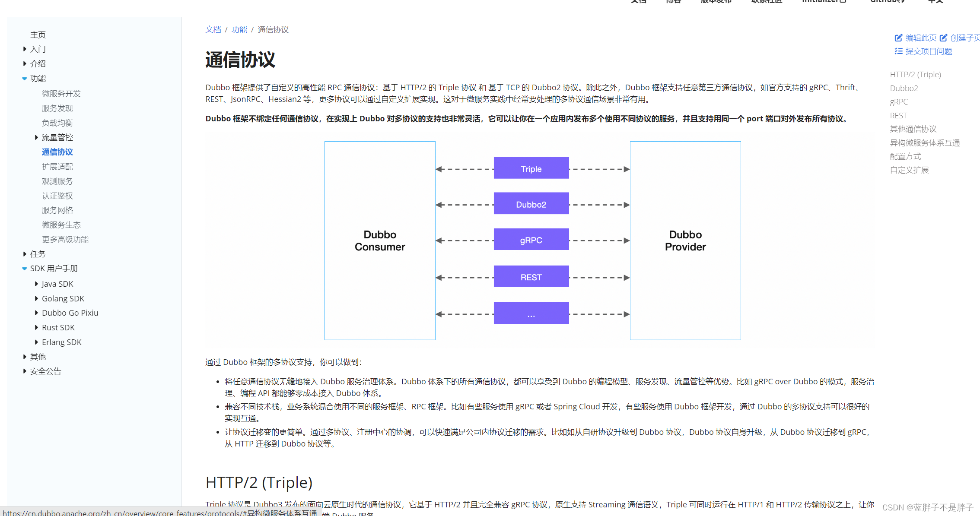Viewport: 980px width, 516px height.
Task: Click the 通信协议 page title
Action: pyautogui.click(x=240, y=60)
